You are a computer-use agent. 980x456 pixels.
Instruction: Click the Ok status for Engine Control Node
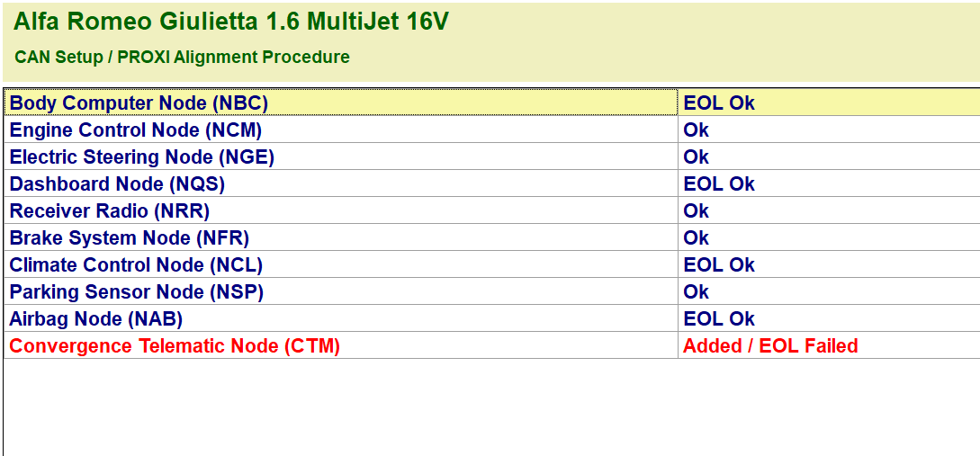(697, 130)
